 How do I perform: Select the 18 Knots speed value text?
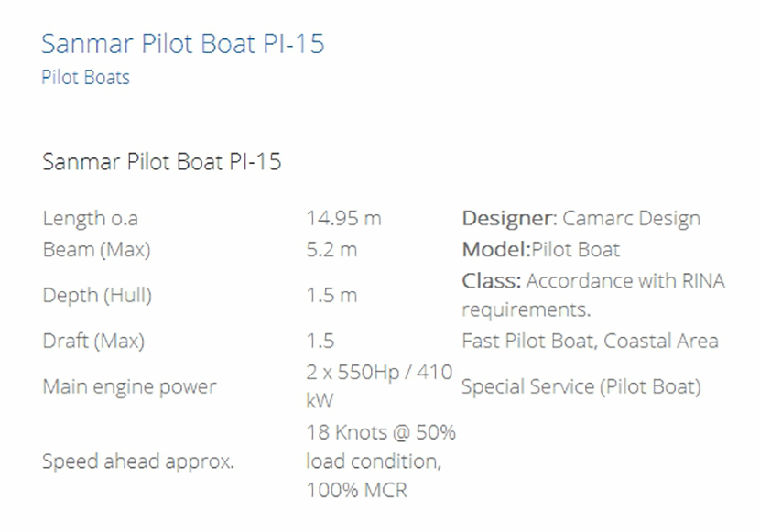click(x=380, y=461)
